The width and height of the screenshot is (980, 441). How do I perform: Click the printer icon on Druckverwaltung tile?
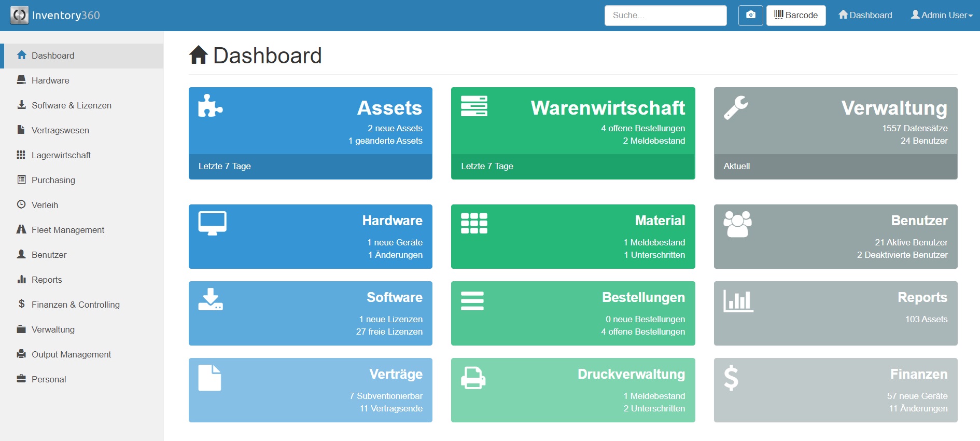[473, 378]
